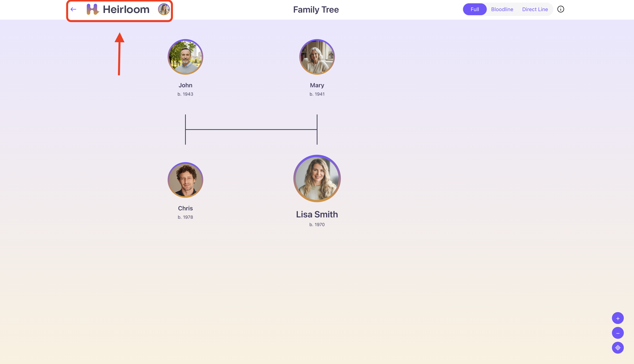634x364 pixels.
Task: Click the name label Chris
Action: (185, 208)
